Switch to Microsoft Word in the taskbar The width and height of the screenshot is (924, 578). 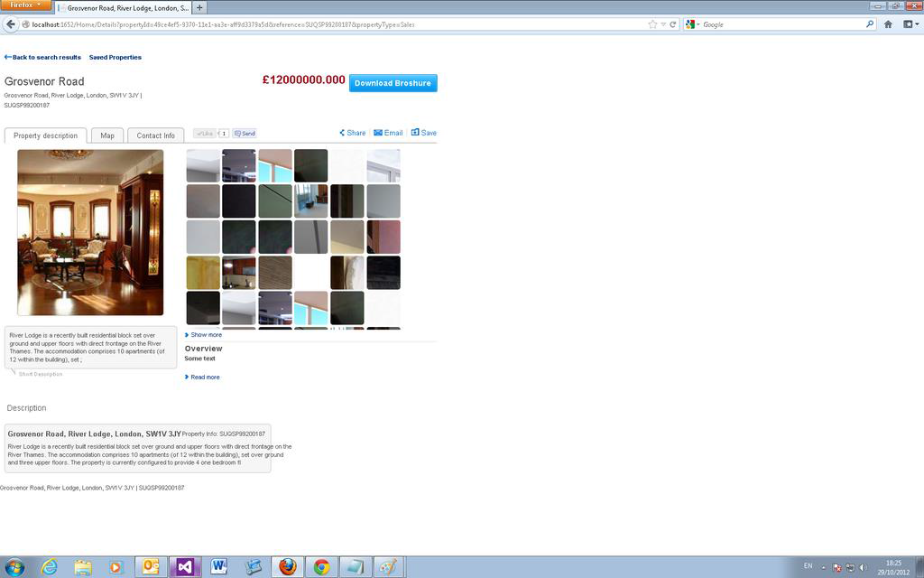tap(218, 567)
